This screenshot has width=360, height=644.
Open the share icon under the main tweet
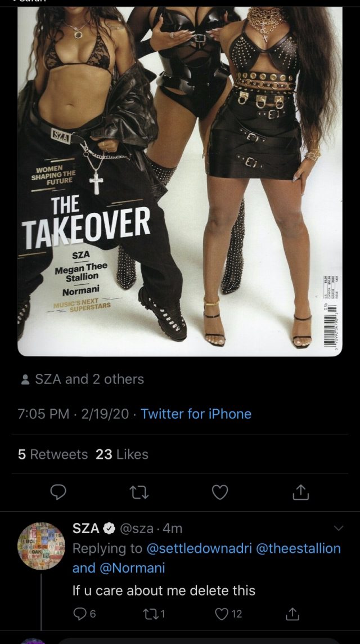point(300,492)
